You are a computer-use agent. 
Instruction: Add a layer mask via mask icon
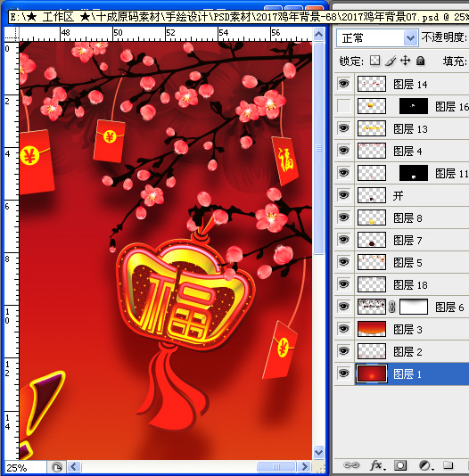(400, 464)
